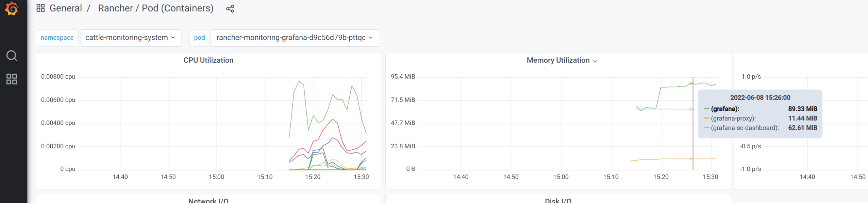
Task: Click the (grafana) tooltip series entry
Action: click(x=725, y=109)
